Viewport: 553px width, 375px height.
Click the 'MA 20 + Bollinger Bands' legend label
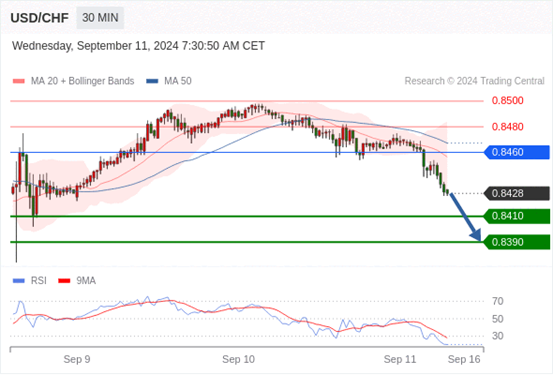pos(83,81)
